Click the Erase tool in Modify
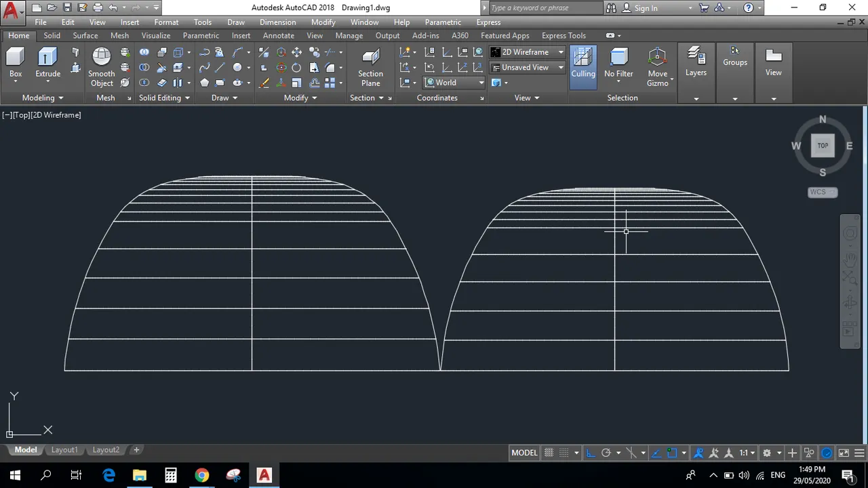 point(264,83)
